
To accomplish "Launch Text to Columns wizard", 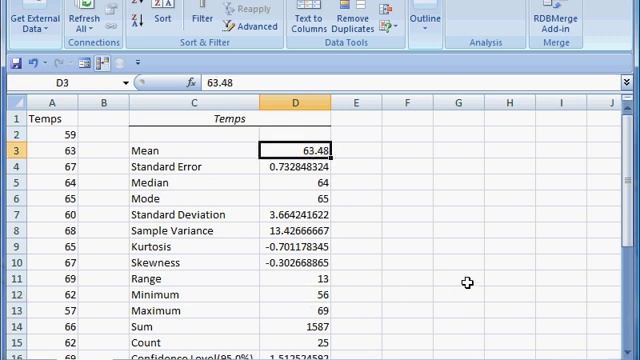I will 309,17.
